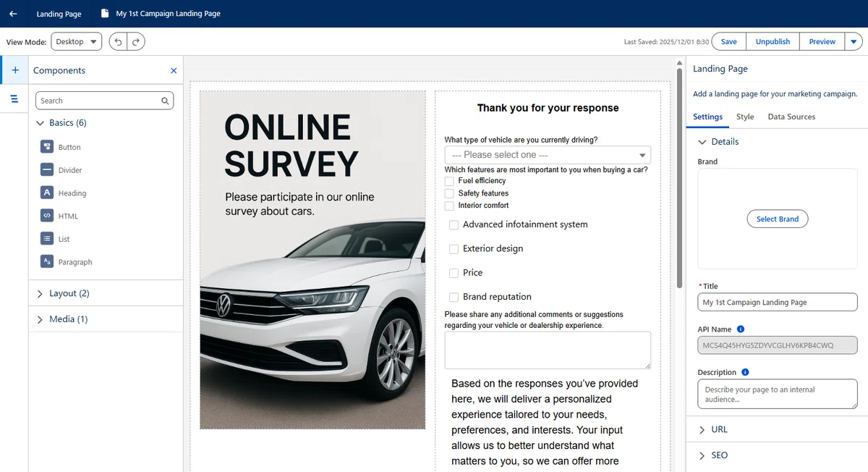The image size is (868, 472).
Task: Click the Save button
Action: [x=729, y=42]
